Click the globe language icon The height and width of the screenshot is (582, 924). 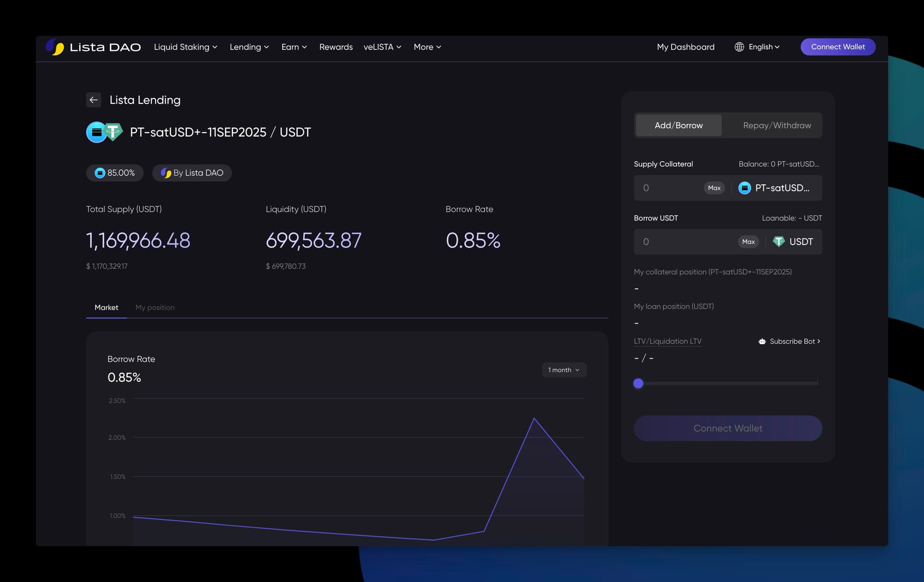[x=739, y=47]
